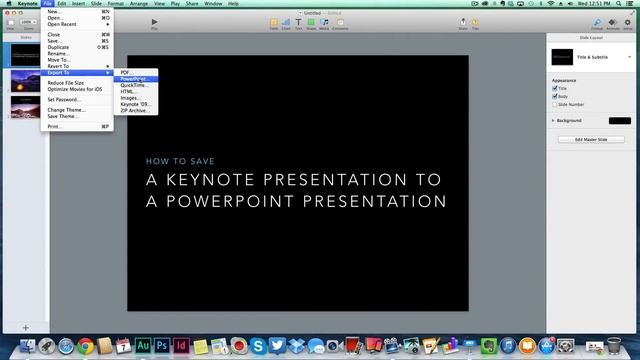Open the Zoom percentage dropdown

28,22
